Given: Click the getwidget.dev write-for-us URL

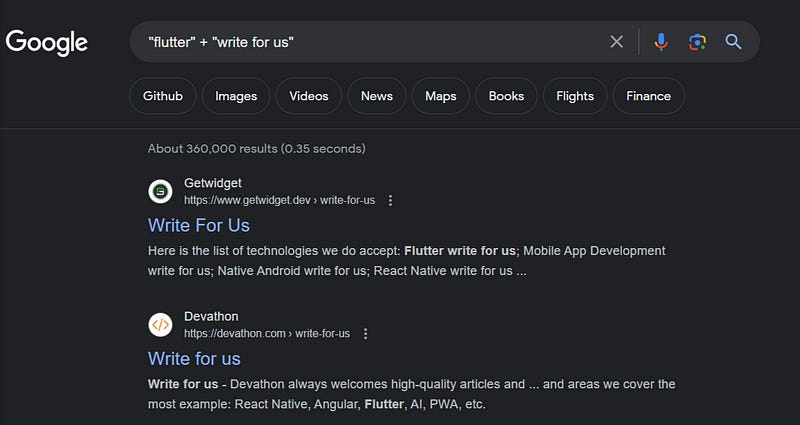Looking at the screenshot, I should (x=280, y=201).
